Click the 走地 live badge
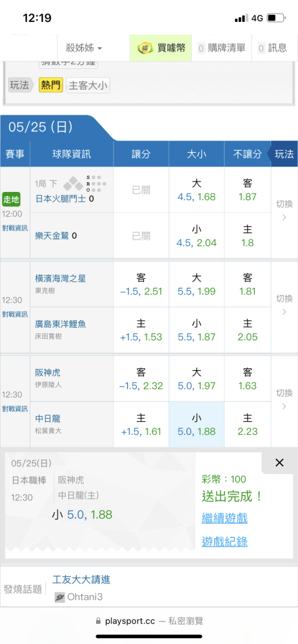Screen dimensions: 298x644 coord(11,199)
